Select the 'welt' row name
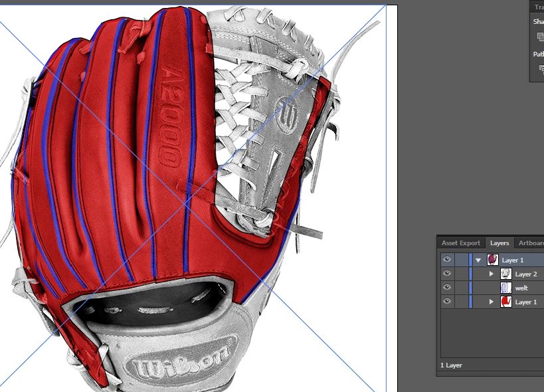Viewport: 544px width, 392px height. pyautogui.click(x=521, y=288)
